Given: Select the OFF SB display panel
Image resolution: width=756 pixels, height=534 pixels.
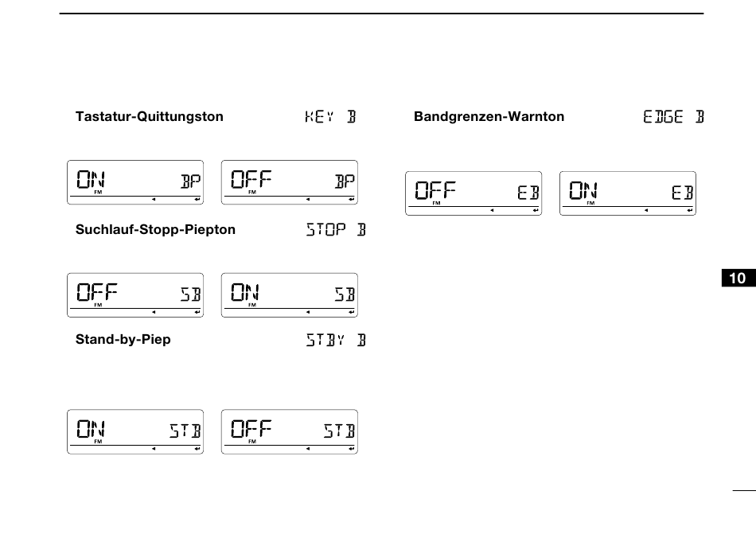Looking at the screenshot, I should (135, 295).
